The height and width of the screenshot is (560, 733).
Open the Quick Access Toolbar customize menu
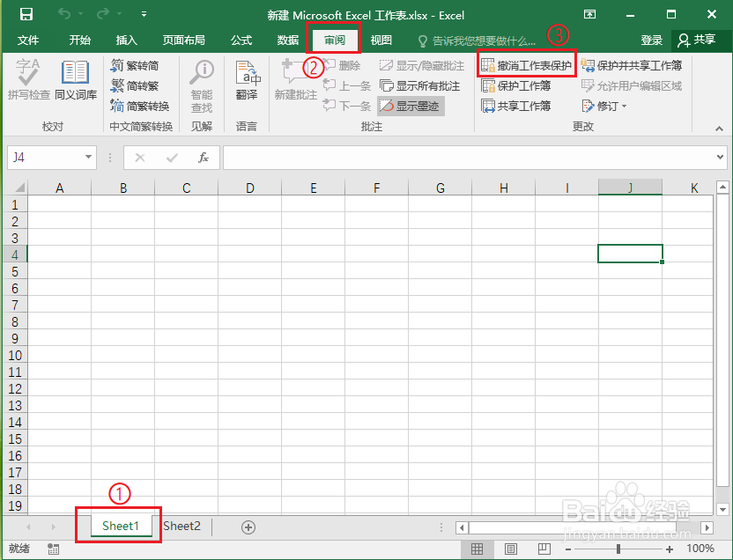(144, 14)
